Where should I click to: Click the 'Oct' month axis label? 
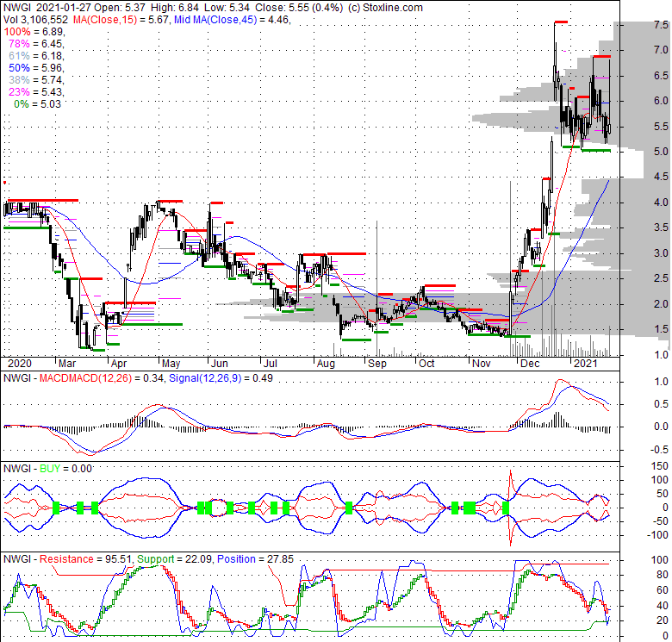tap(426, 364)
